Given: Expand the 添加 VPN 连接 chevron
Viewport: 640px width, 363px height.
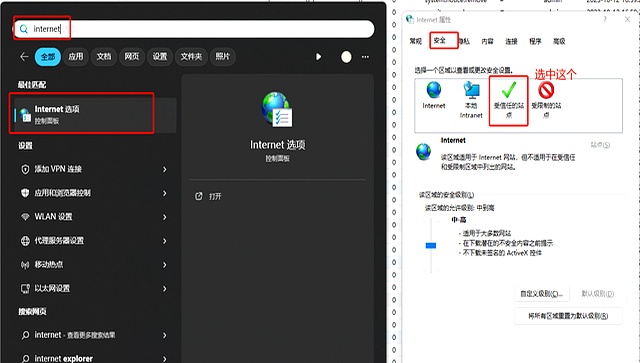Looking at the screenshot, I should point(164,169).
